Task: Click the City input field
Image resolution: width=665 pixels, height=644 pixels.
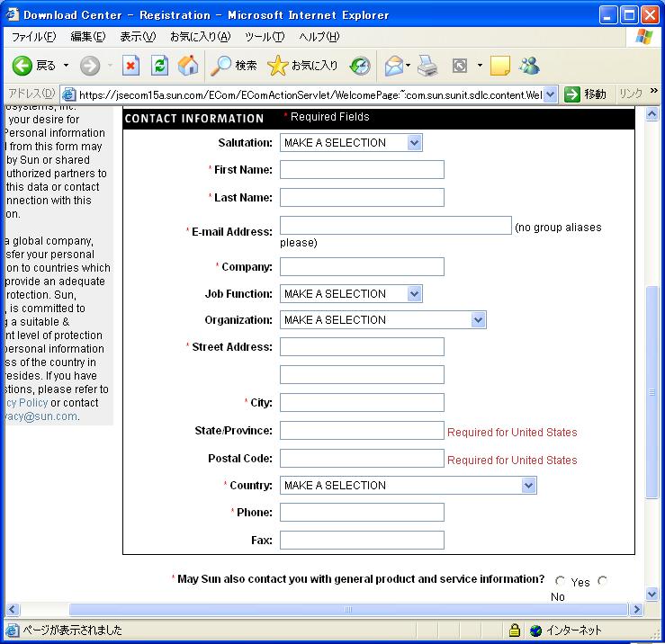Action: pos(362,402)
